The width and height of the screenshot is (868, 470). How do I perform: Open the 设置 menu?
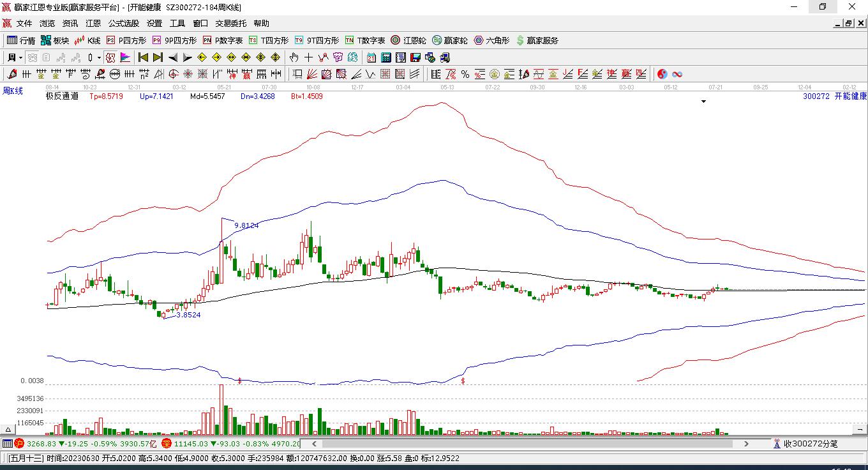click(154, 24)
